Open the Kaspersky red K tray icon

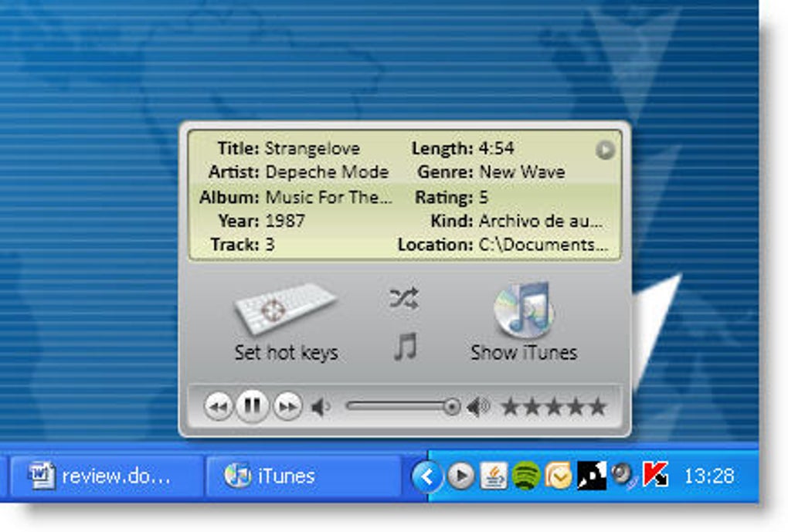[655, 474]
